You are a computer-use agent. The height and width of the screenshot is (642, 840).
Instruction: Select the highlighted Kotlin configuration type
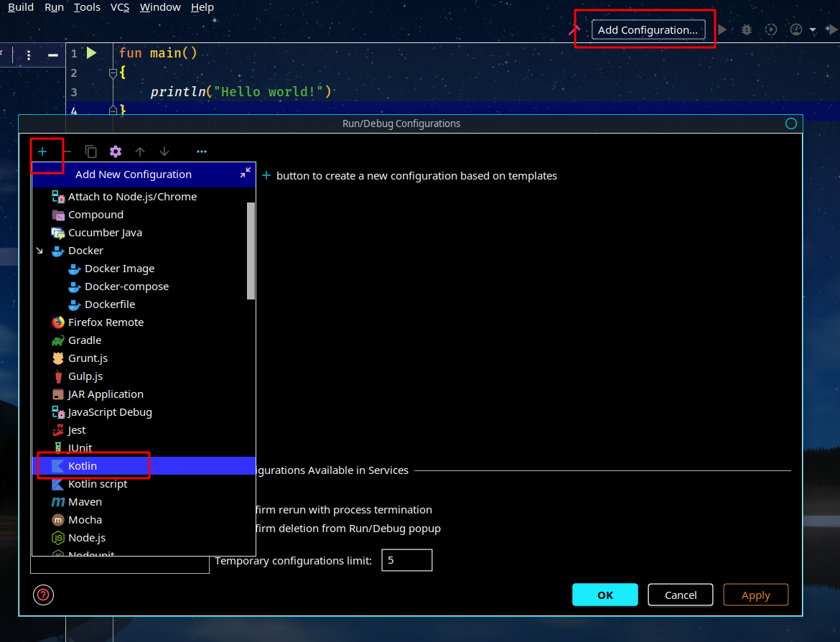pyautogui.click(x=144, y=465)
